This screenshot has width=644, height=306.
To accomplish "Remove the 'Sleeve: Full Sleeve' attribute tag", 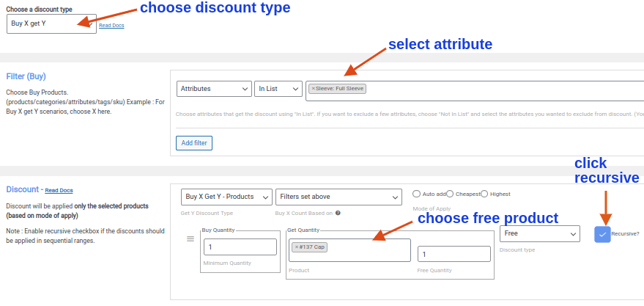I will pyautogui.click(x=313, y=89).
